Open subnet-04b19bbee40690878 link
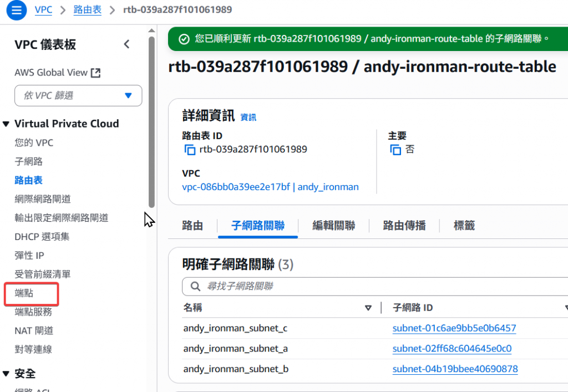The height and width of the screenshot is (392, 568). [455, 369]
